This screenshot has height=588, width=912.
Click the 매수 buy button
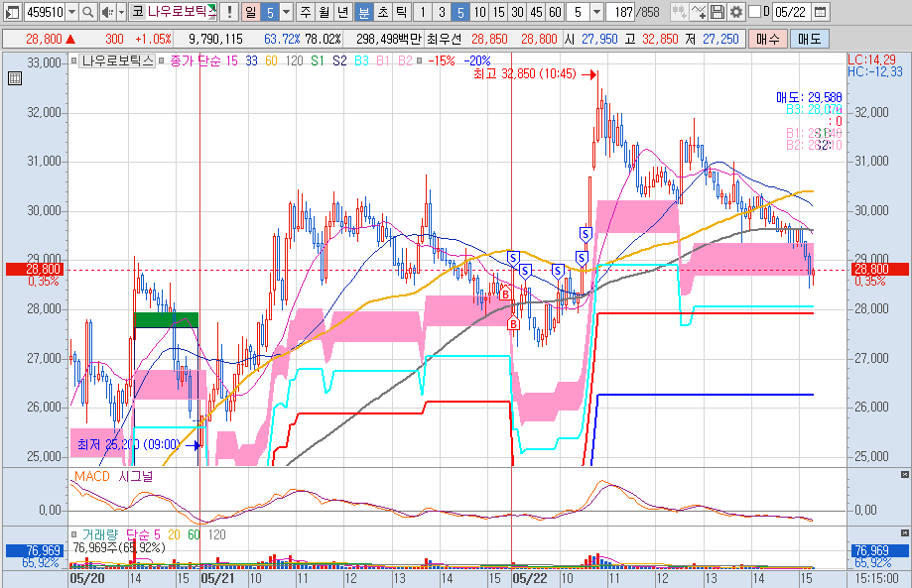coord(768,39)
